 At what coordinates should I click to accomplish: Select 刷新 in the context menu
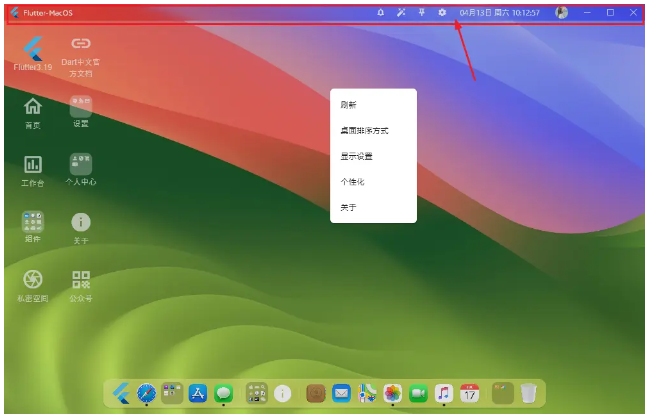(373, 105)
